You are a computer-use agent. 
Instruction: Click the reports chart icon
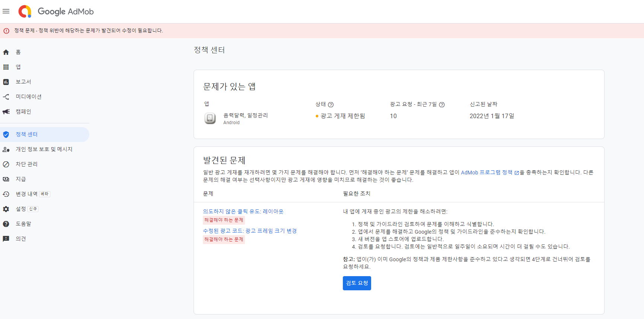6,82
